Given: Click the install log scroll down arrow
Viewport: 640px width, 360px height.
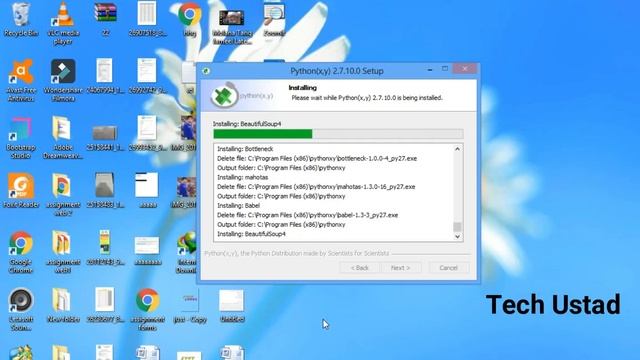Looking at the screenshot, I should click(458, 236).
